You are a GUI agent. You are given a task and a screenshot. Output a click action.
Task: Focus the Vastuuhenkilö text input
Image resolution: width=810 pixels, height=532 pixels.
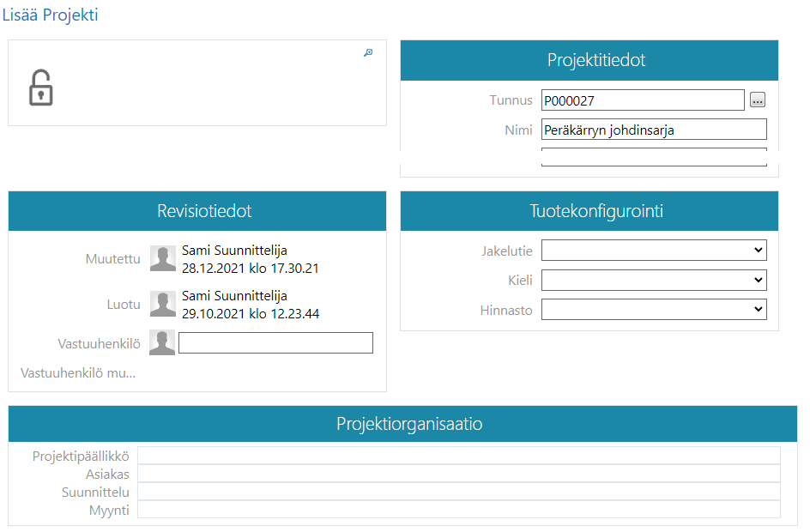(275, 343)
